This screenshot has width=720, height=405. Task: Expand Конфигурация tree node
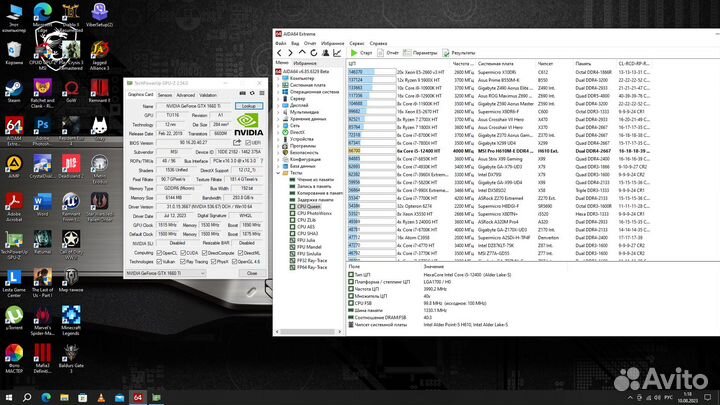[278, 159]
